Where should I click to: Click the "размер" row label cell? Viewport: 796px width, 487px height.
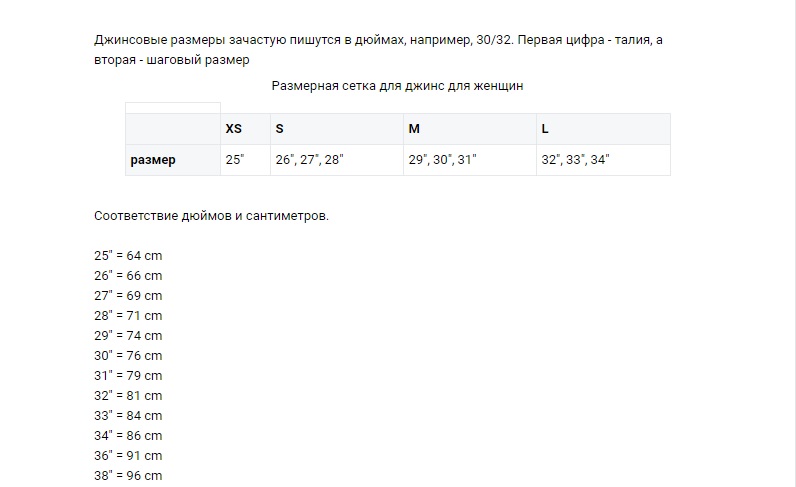[172, 160]
